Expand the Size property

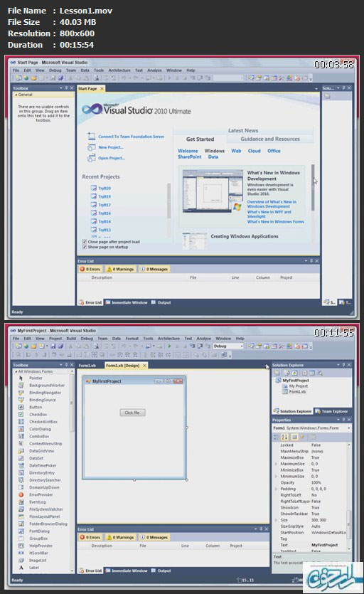tap(276, 520)
